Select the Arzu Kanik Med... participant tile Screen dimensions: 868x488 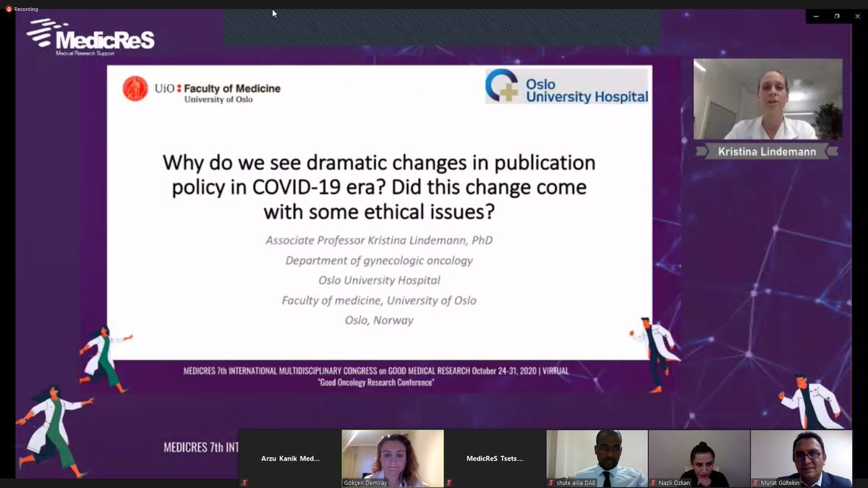pyautogui.click(x=290, y=458)
